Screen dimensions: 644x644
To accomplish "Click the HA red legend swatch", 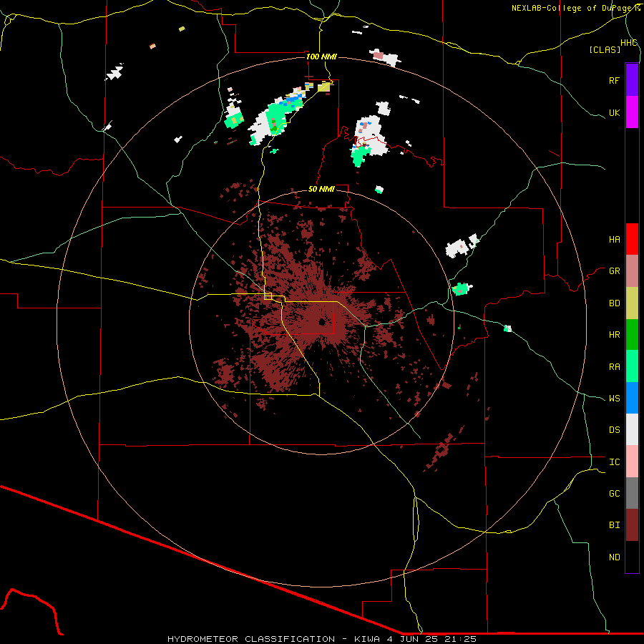I will pyautogui.click(x=632, y=239).
